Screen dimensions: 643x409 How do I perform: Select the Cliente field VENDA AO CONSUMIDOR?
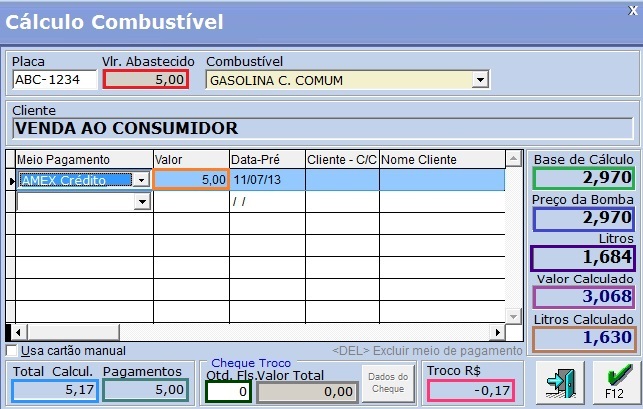point(323,128)
